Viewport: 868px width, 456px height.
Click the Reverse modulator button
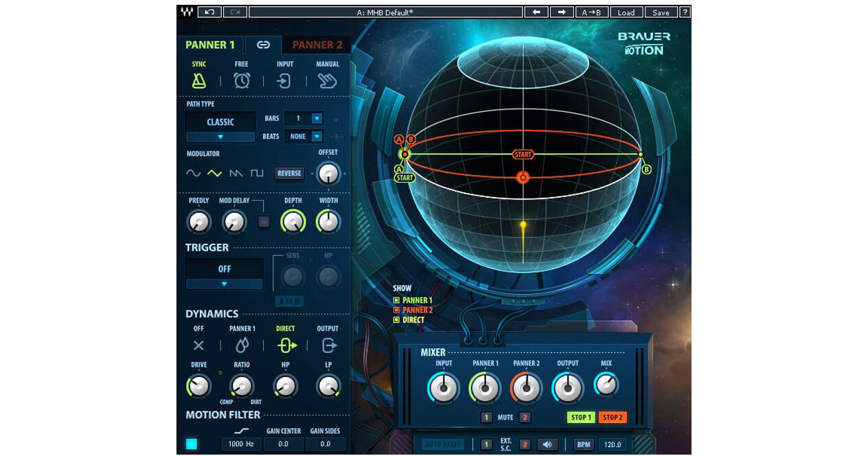pyautogui.click(x=289, y=173)
